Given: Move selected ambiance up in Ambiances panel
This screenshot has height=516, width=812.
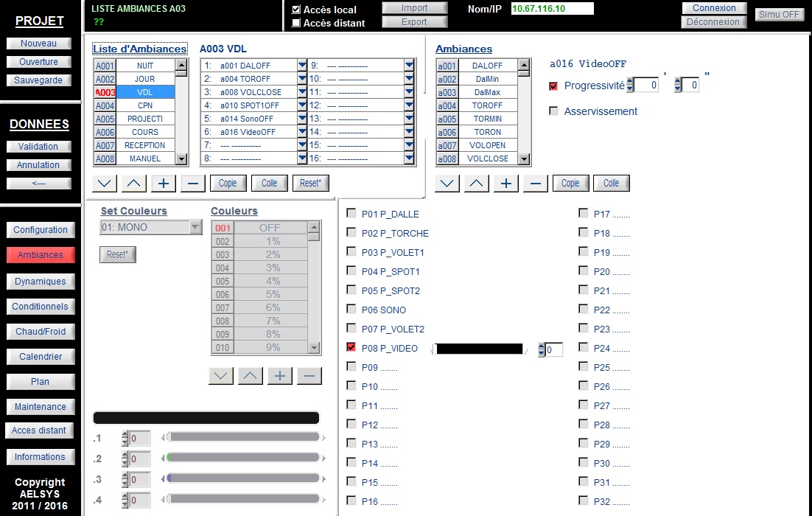Looking at the screenshot, I should point(477,183).
